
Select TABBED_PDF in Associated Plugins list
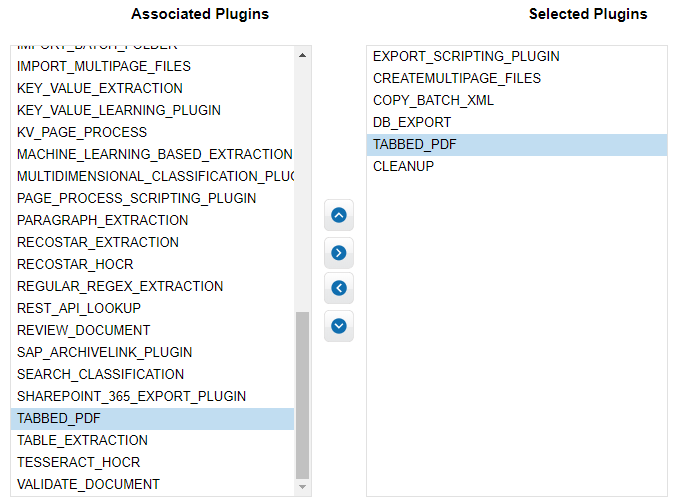tap(153, 418)
